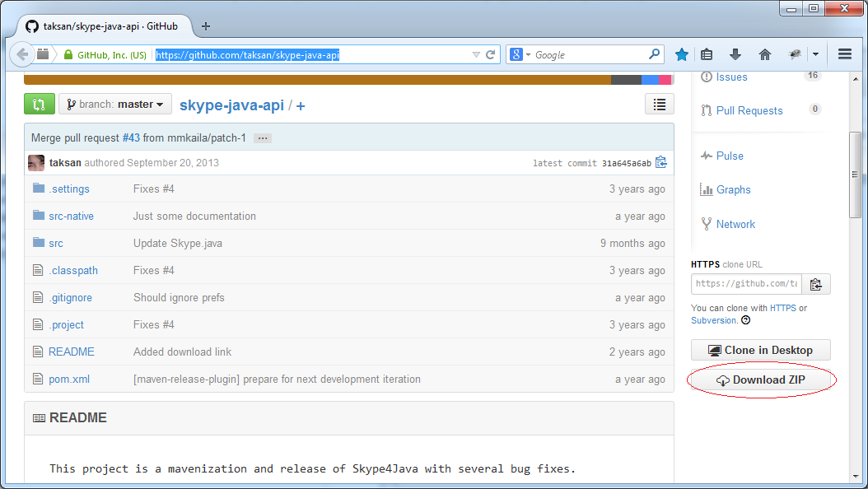Click the search magnifier icon
Viewport: 868px width, 489px height.
(654, 54)
